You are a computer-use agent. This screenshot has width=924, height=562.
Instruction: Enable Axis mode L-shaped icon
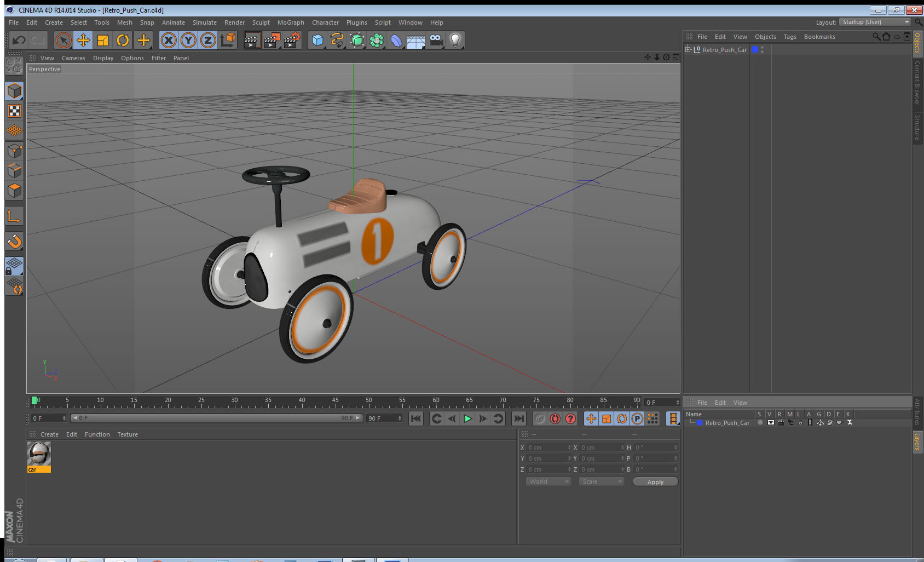pos(14,216)
